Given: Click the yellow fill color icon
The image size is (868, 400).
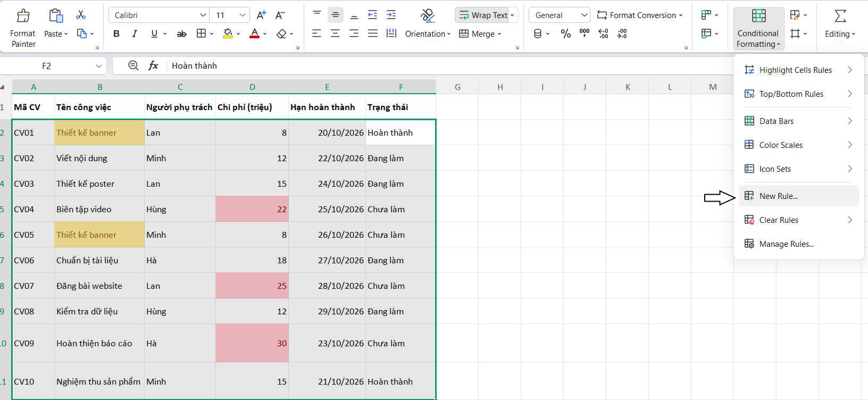Looking at the screenshot, I should 228,34.
